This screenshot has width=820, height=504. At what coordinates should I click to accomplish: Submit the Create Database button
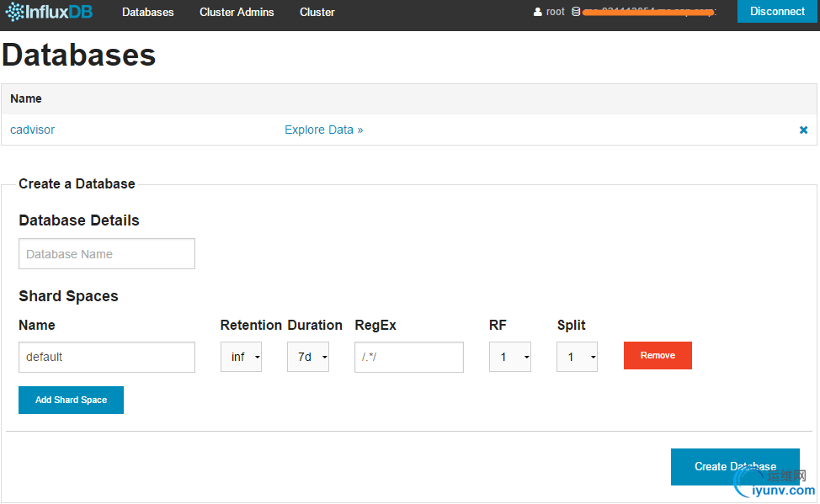735,466
